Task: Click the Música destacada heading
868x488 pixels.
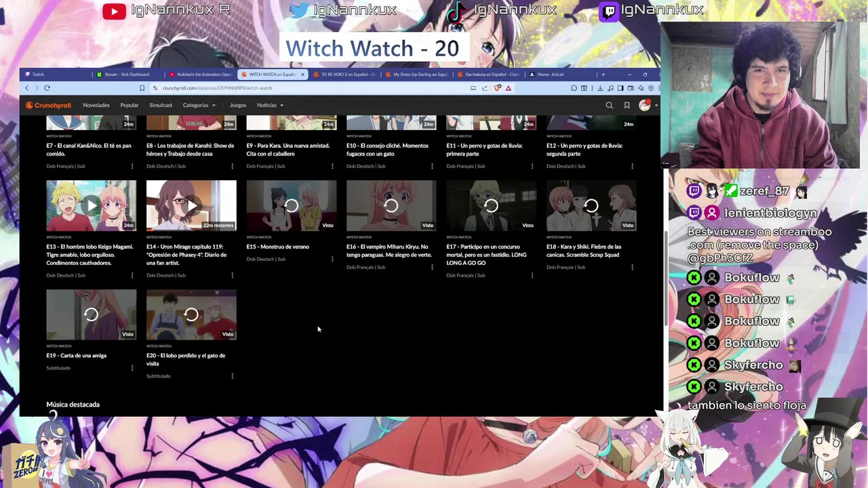Action: coord(73,405)
